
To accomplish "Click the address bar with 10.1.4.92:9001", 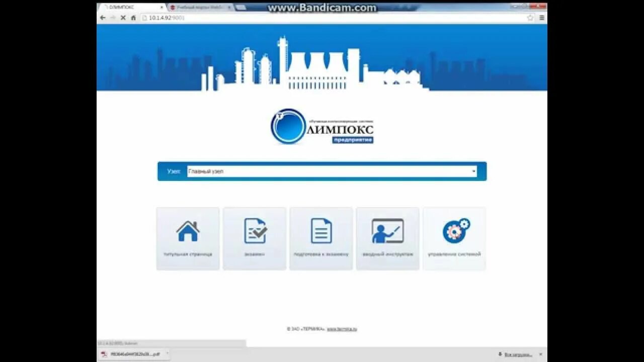I will (332, 18).
